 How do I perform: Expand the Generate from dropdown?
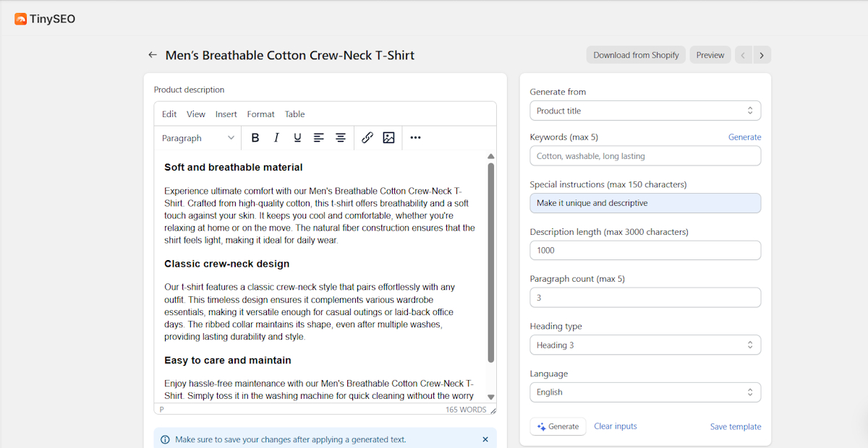pyautogui.click(x=644, y=111)
